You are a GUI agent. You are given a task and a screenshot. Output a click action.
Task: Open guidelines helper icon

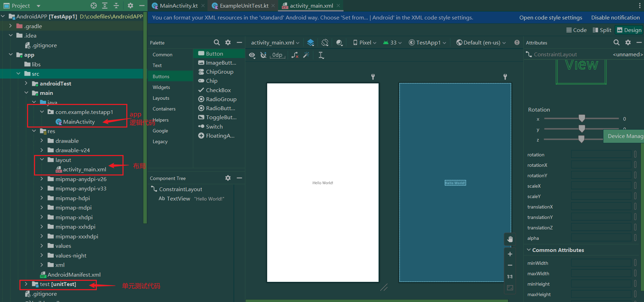tap(321, 55)
